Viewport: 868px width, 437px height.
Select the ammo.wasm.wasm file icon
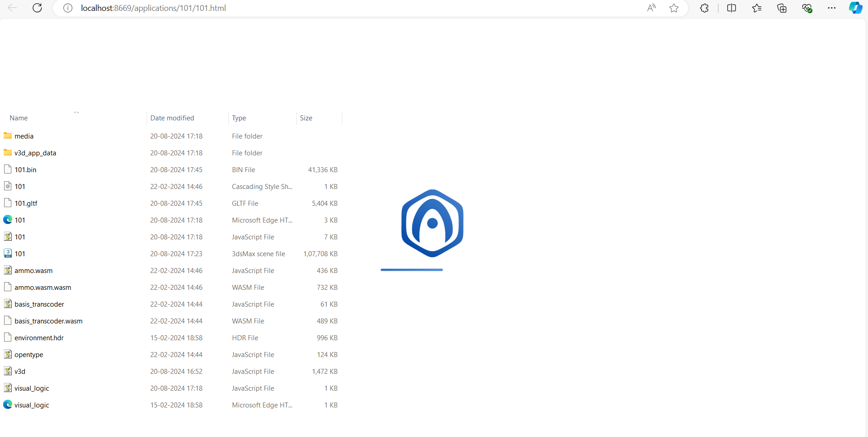click(8, 287)
